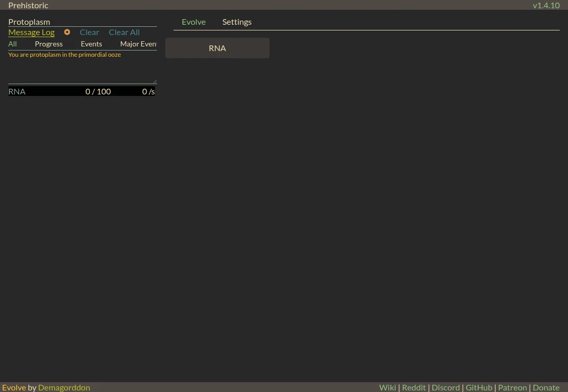Clear the current message log
568x392 pixels.
(x=89, y=32)
